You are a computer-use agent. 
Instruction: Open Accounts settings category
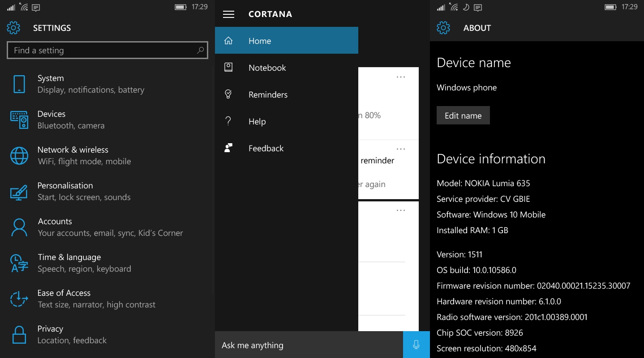click(x=107, y=227)
